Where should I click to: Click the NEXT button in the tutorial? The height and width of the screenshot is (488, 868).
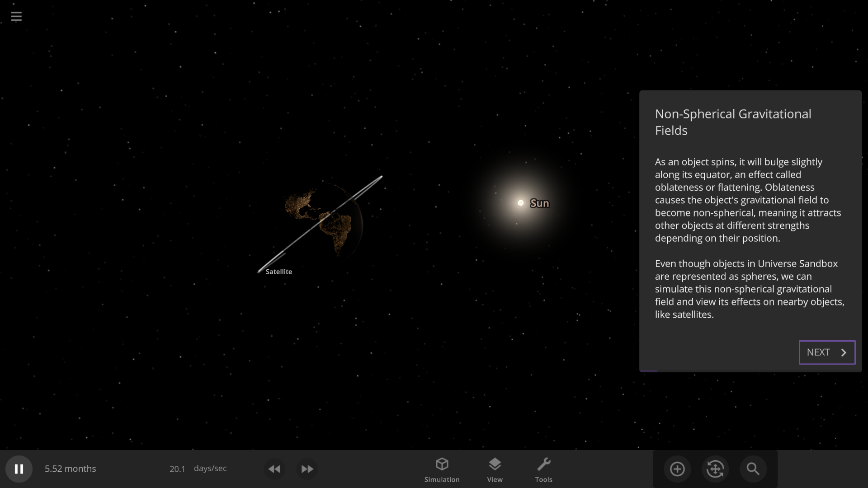point(827,352)
